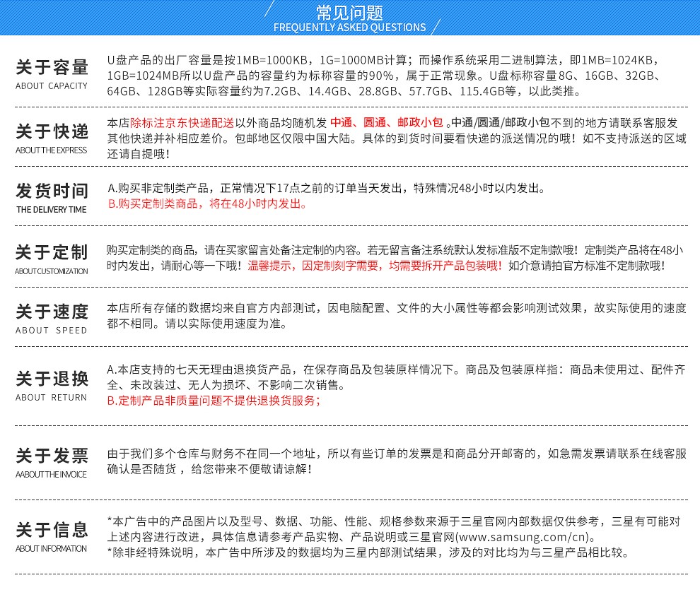The height and width of the screenshot is (597, 700).
Task: Click the '关于速度' section heading
Action: [x=52, y=312]
